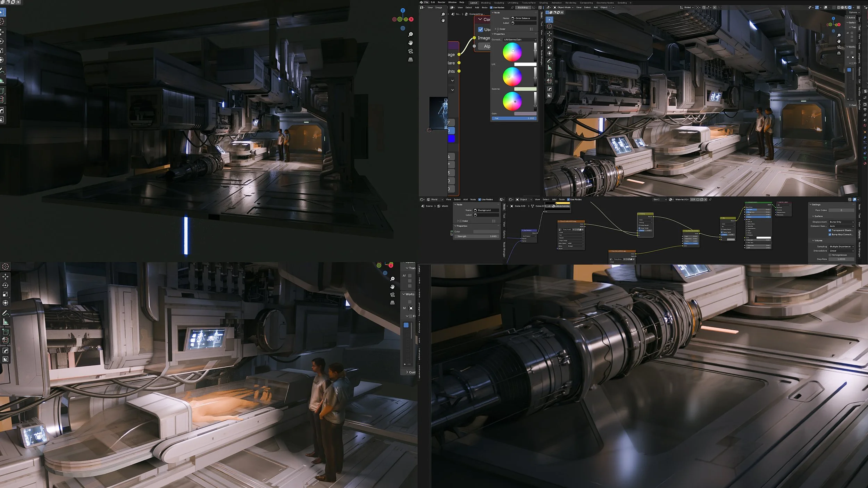Switch to the Shading workspace tab
The width and height of the screenshot is (868, 488).
click(x=543, y=3)
